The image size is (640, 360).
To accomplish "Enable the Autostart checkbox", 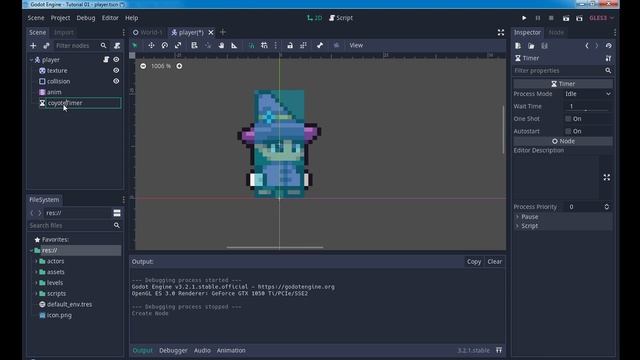I will coord(568,131).
